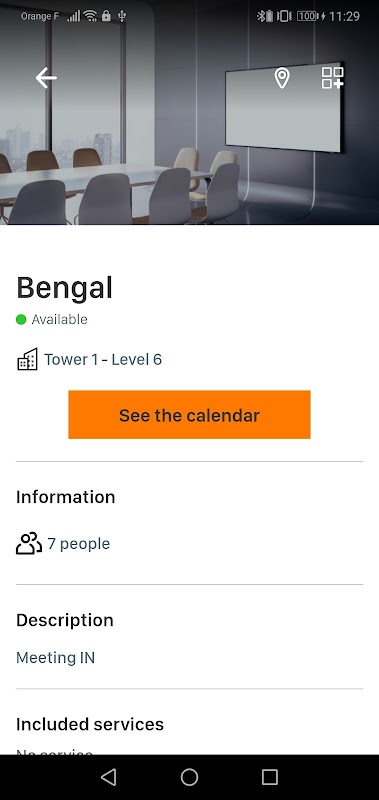Tap Android back triangle navigation button
379x800 pixels.
(108, 777)
